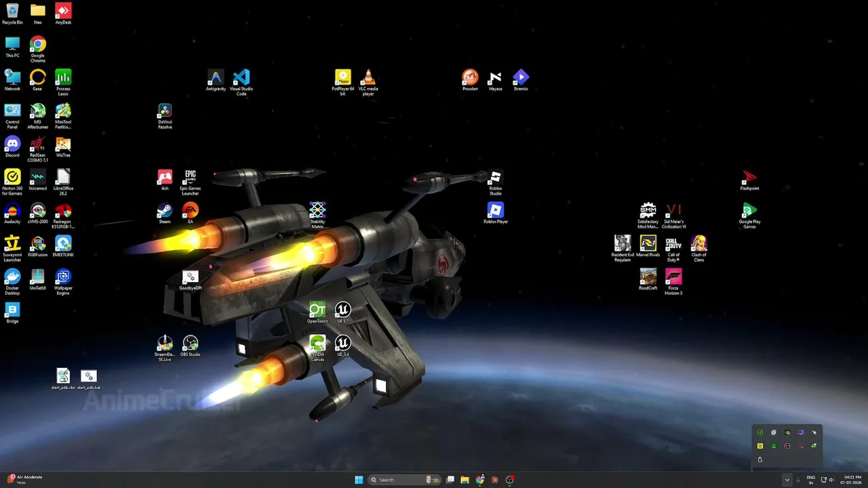Select the Forza Horizon 5 icon
Viewport: 868px width, 488px height.
pos(673,282)
